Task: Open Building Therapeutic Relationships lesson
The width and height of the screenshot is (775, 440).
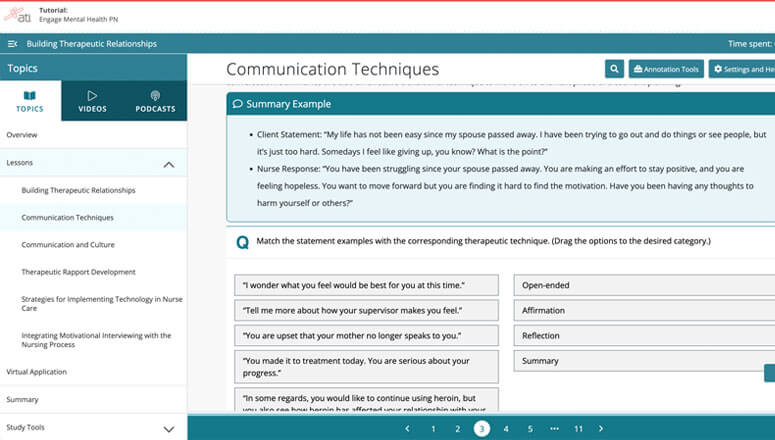Action: [78, 190]
